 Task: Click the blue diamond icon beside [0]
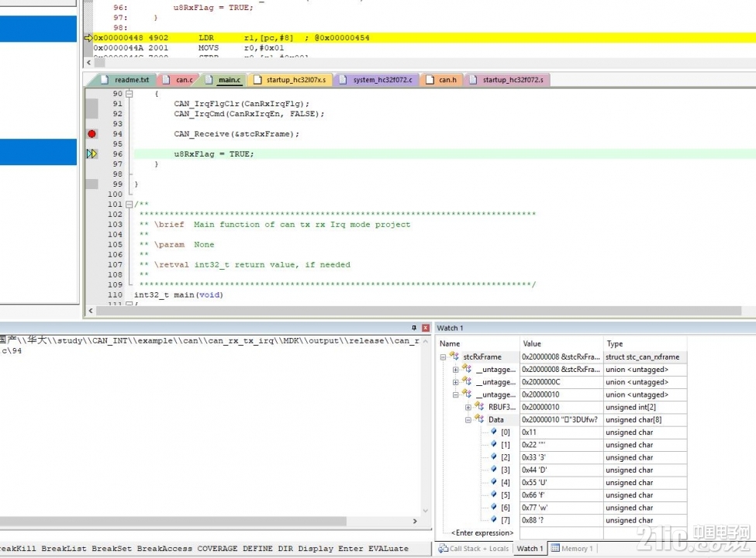[x=494, y=432]
